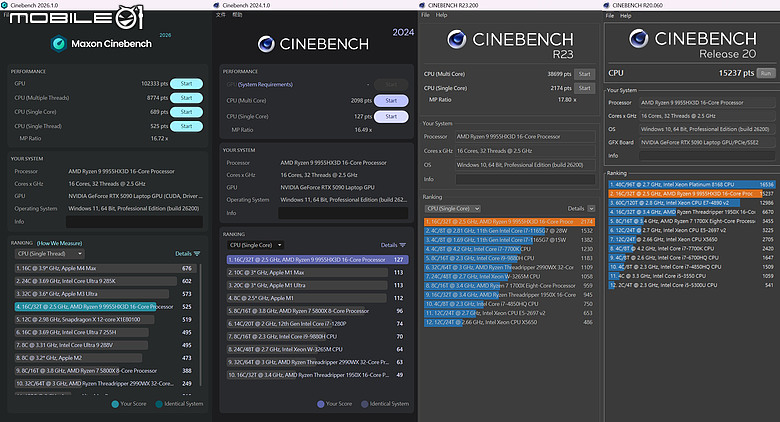Start CPU (Single Core) test in Cinebench 2024
This screenshot has height=422, width=780.
tap(391, 116)
